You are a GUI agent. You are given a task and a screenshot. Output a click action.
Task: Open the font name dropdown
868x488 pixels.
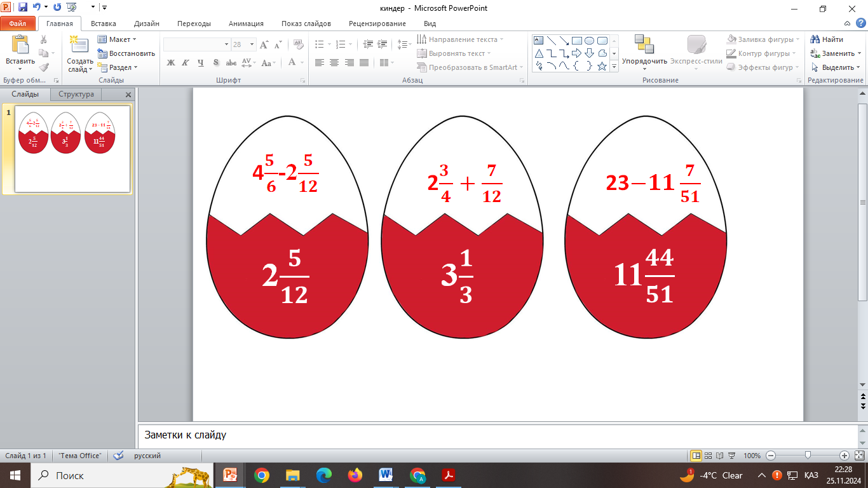click(226, 44)
